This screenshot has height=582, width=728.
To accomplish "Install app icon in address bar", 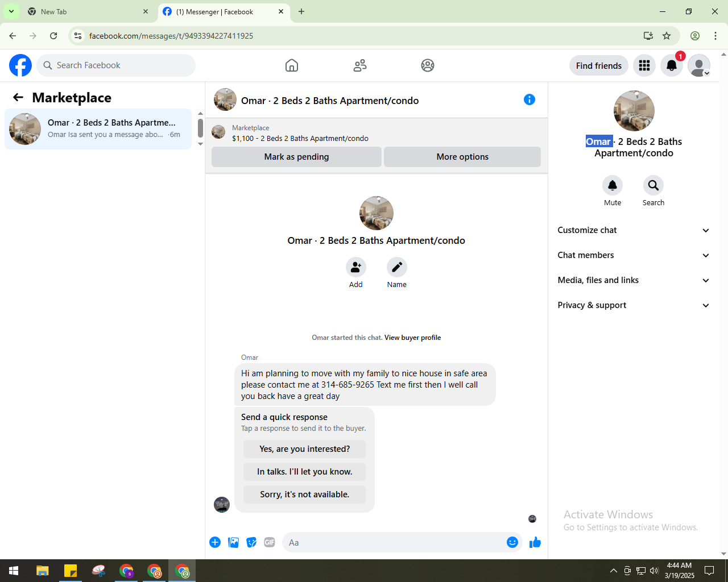I will click(648, 36).
